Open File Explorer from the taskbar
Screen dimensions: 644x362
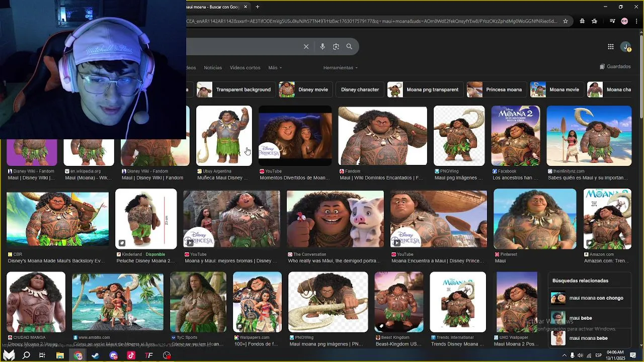(x=60, y=355)
